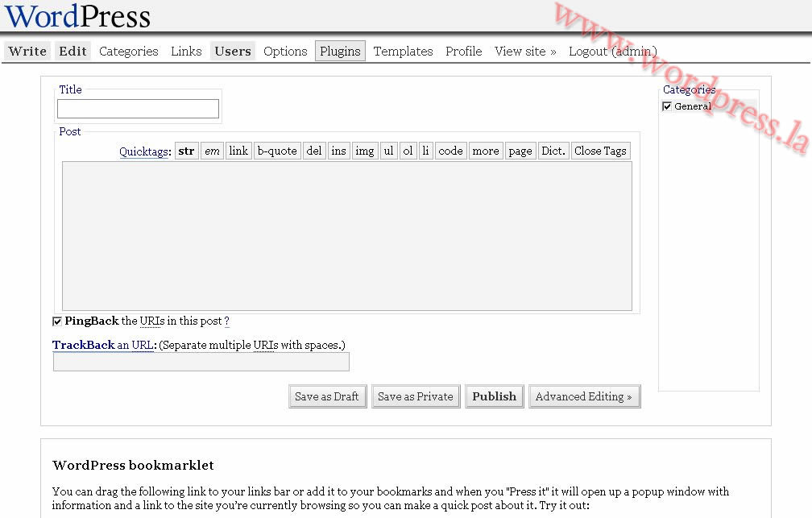
Task: Toggle the PingBack checkbox
Action: pyautogui.click(x=57, y=321)
